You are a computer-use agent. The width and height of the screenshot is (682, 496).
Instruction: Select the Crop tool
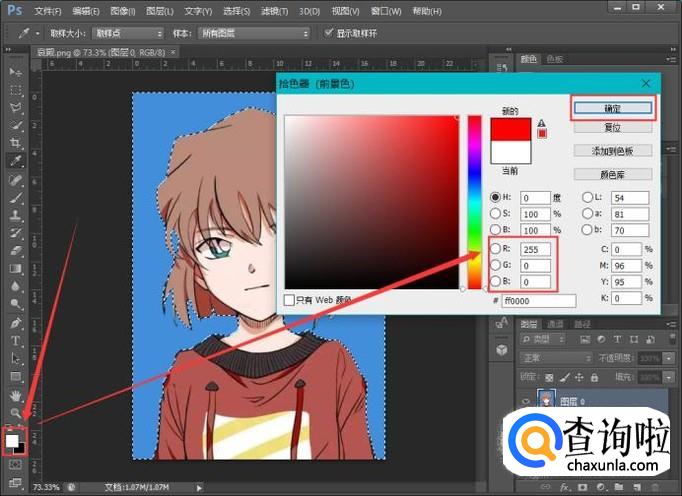[16, 143]
